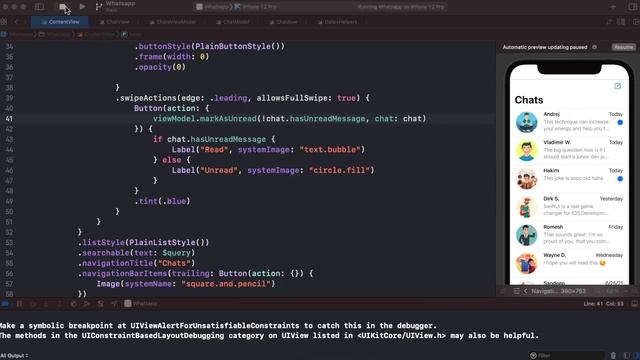Screen dimensions: 640x360
Task: Click the plus Library button in toolbar
Action: pos(613,7)
